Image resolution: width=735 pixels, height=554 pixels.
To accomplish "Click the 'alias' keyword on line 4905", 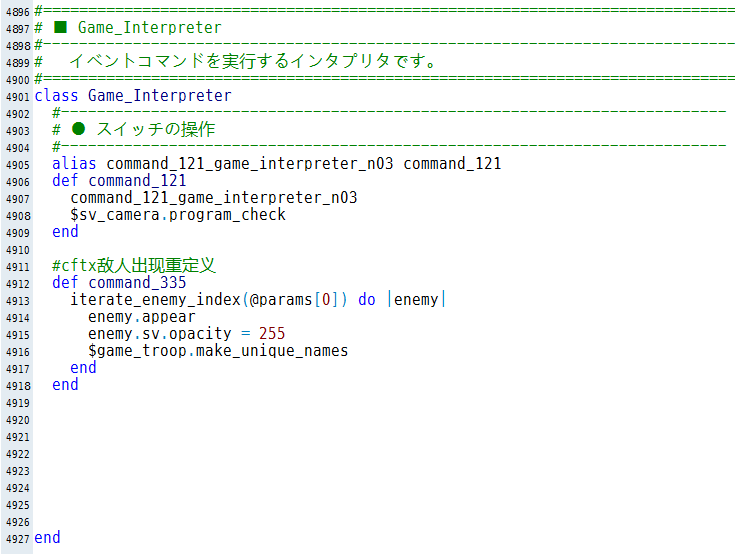I will [x=74, y=164].
